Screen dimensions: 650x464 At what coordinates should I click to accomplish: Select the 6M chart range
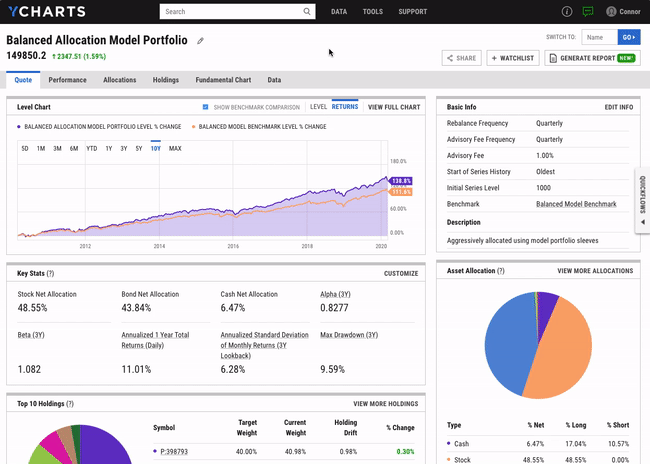click(x=74, y=148)
